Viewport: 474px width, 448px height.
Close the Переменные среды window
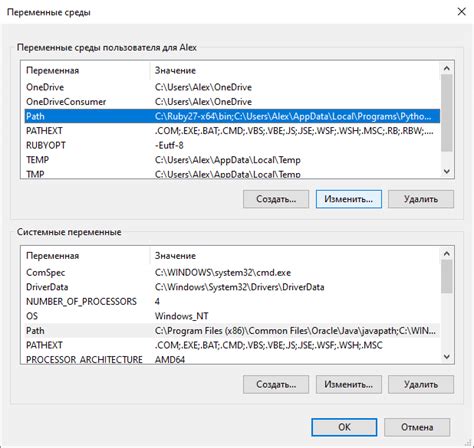click(x=461, y=12)
